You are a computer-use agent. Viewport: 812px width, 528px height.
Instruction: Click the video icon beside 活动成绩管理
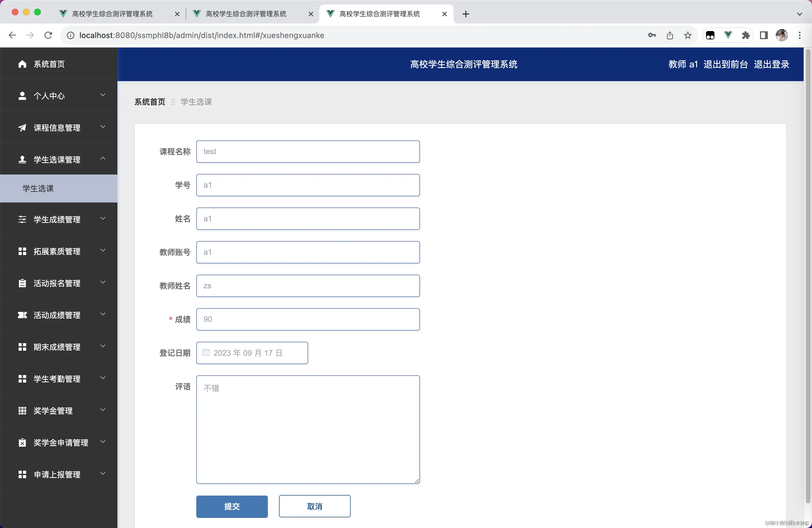(x=23, y=315)
